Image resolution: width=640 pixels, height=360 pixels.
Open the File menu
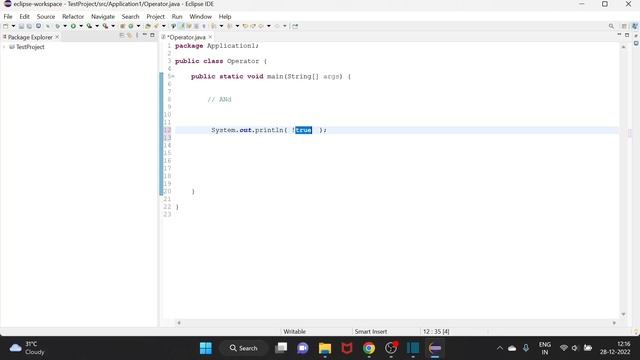[8, 16]
